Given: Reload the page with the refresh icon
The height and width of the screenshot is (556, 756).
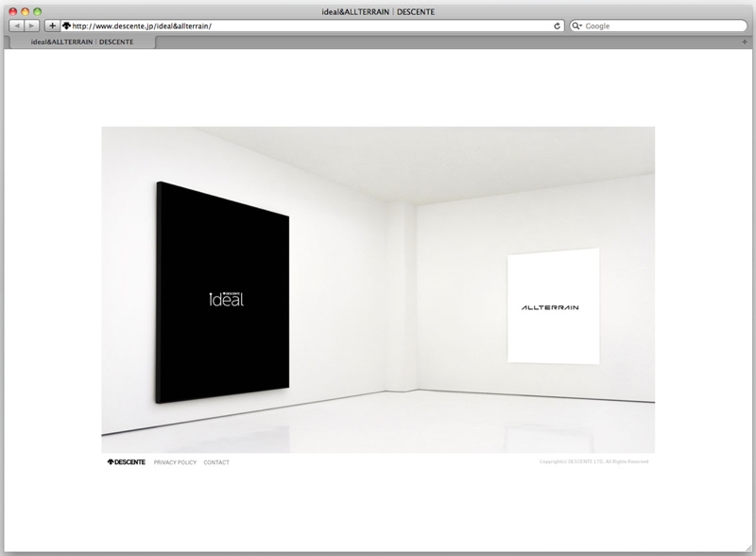Looking at the screenshot, I should pyautogui.click(x=557, y=26).
